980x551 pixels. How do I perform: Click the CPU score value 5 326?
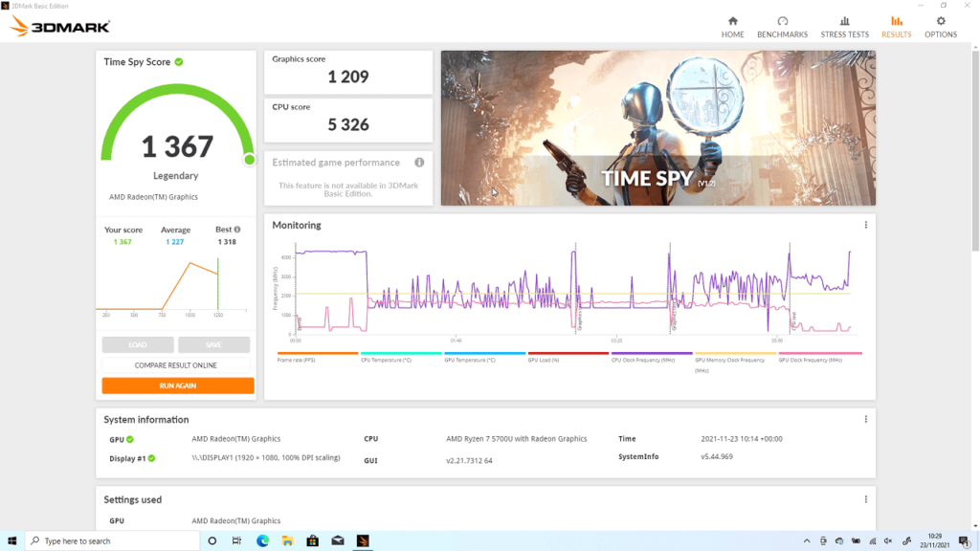348,125
